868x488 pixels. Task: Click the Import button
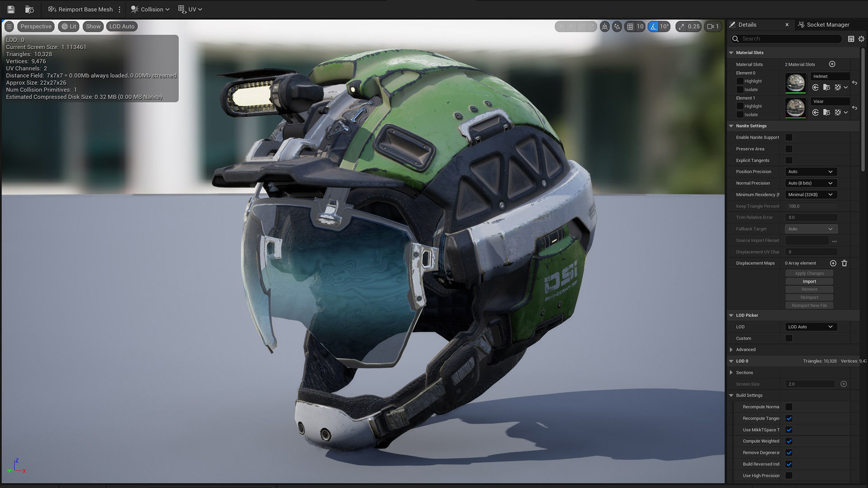pyautogui.click(x=809, y=282)
